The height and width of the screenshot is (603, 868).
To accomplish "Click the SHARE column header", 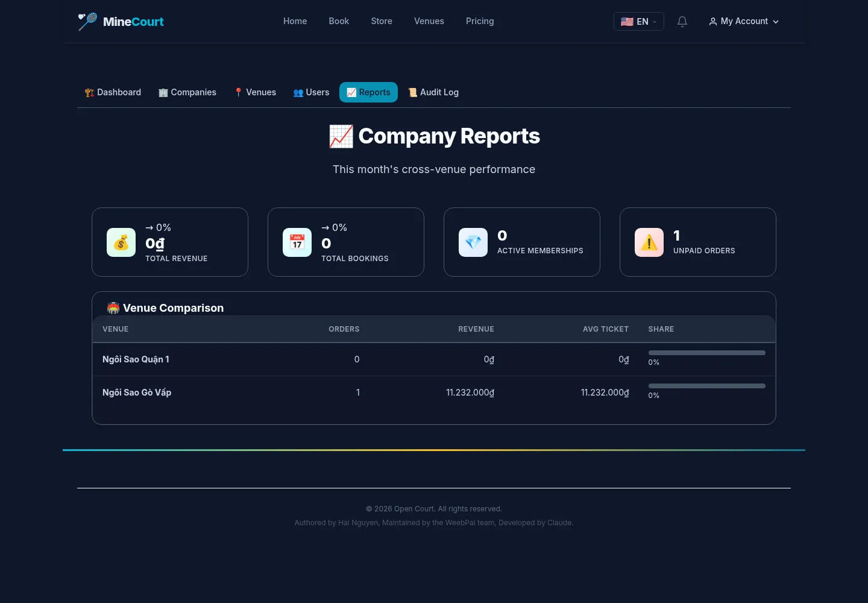I will click(661, 329).
